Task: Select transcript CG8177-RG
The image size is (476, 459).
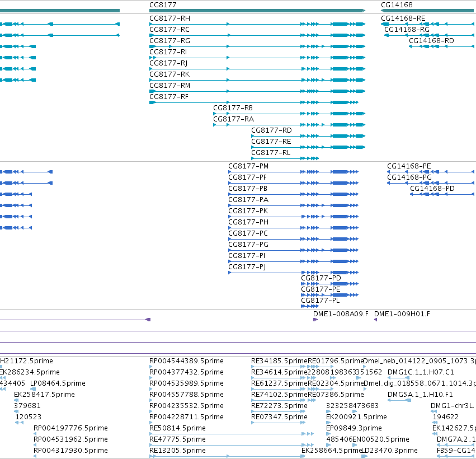Action: (169, 41)
